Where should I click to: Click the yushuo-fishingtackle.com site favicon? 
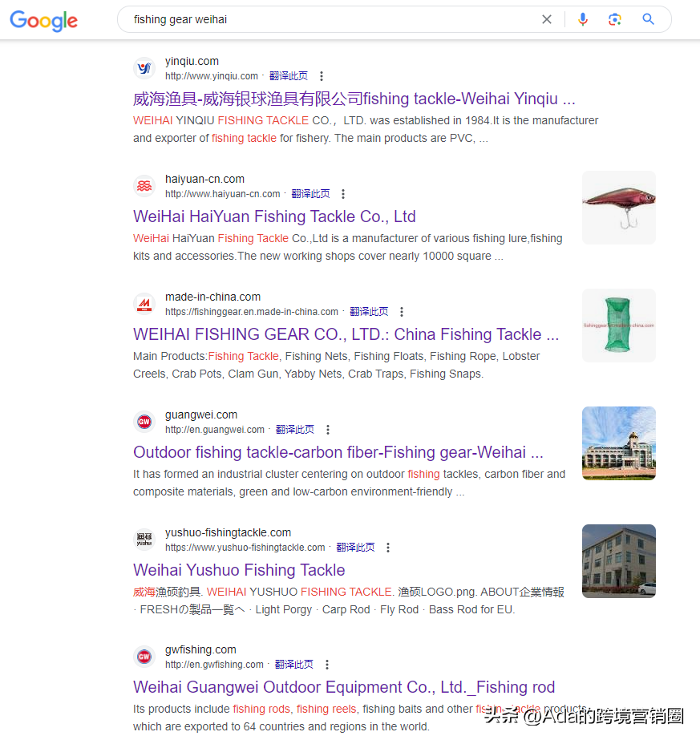click(x=144, y=540)
